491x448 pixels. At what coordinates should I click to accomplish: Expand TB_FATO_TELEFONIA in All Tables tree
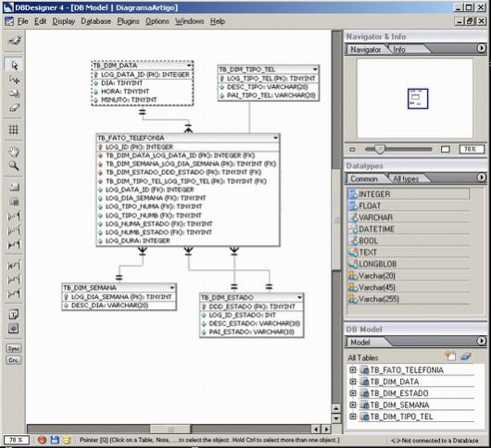pyautogui.click(x=353, y=370)
